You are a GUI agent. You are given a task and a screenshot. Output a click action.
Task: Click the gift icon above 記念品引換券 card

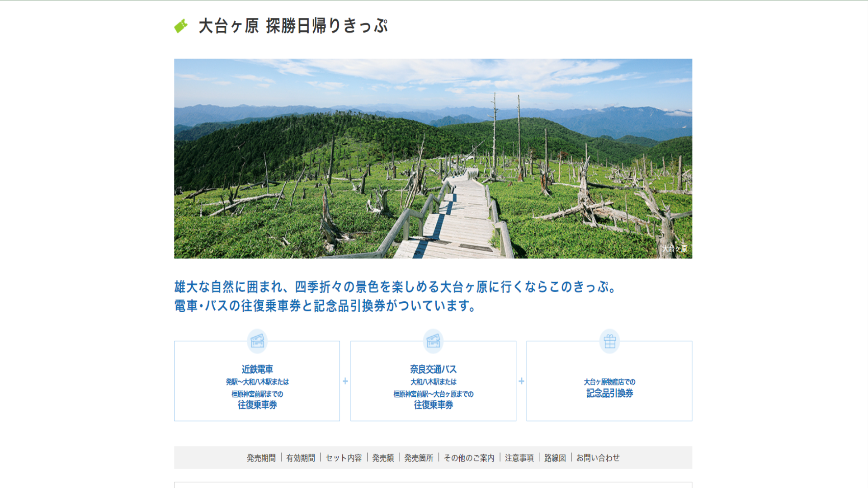pos(609,341)
